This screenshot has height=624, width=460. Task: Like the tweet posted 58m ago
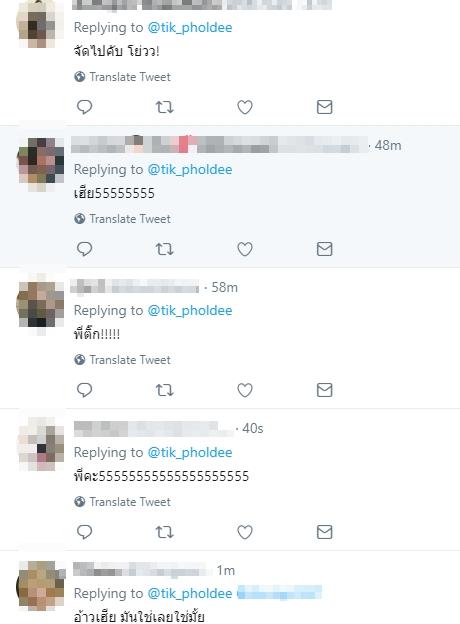[245, 390]
